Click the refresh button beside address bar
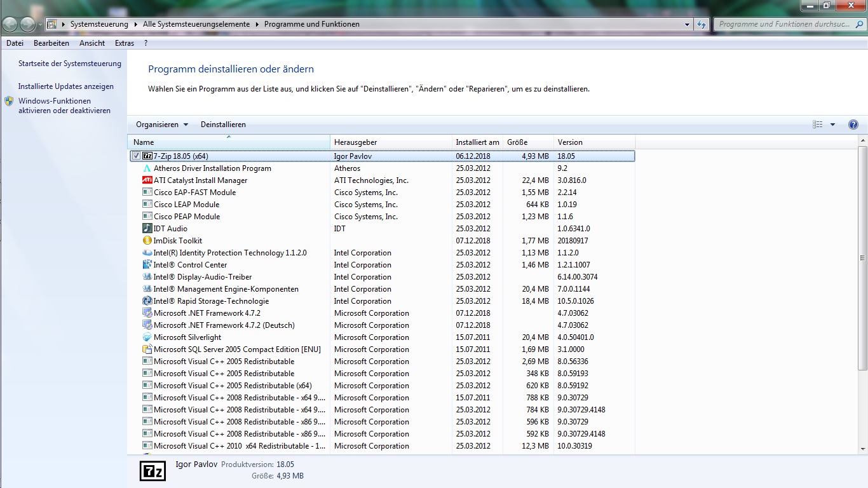The height and width of the screenshot is (488, 868). tap(702, 24)
